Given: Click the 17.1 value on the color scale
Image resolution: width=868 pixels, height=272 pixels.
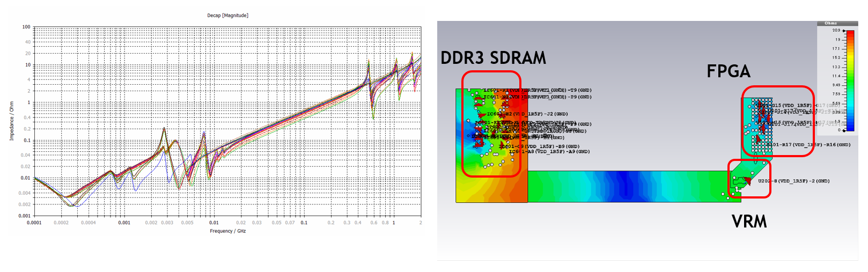Looking at the screenshot, I should 836,49.
